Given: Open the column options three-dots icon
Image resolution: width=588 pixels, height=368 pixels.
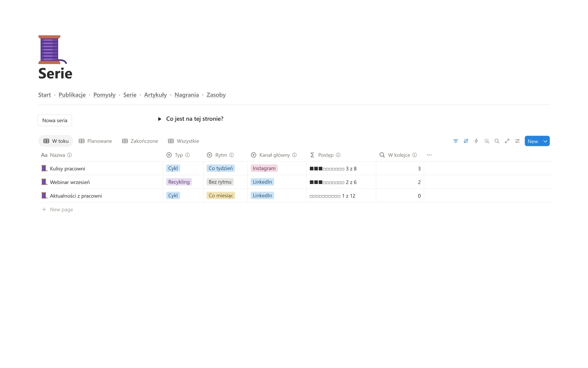Looking at the screenshot, I should [x=429, y=155].
